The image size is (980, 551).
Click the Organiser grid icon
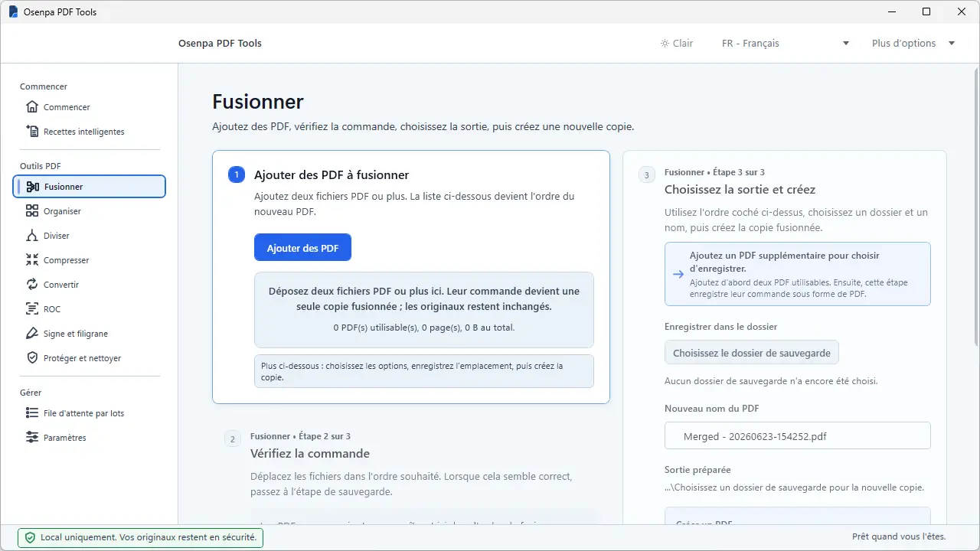pyautogui.click(x=32, y=211)
